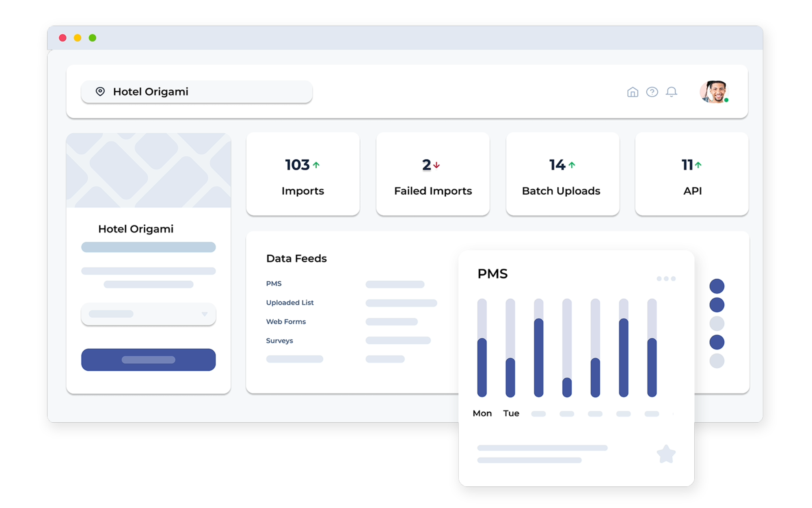Select Surveys data feed
The height and width of the screenshot is (508, 812).
pos(279,341)
